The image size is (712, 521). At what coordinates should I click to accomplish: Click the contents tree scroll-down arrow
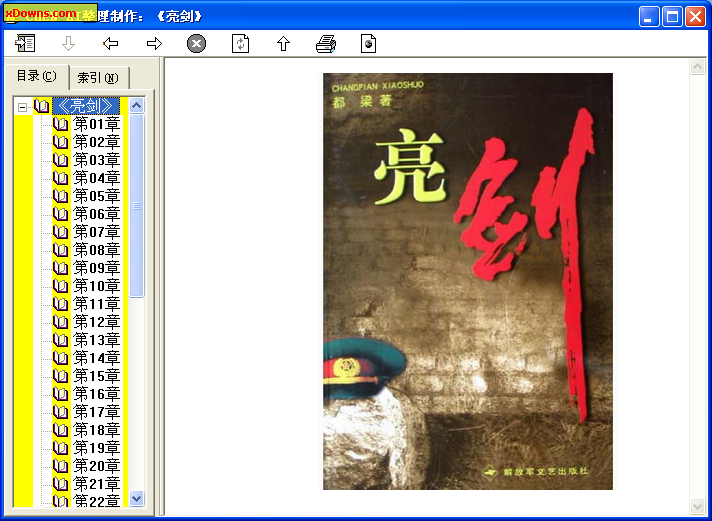[x=136, y=498]
